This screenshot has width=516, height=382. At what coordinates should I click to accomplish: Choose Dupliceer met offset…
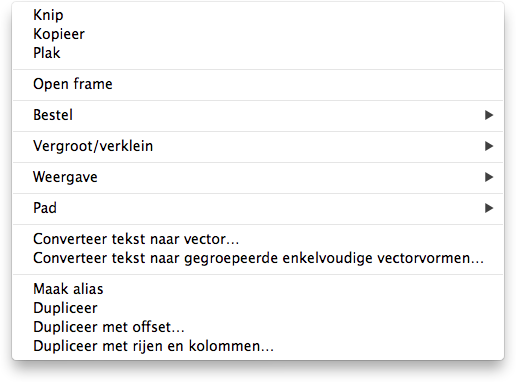tap(258, 327)
